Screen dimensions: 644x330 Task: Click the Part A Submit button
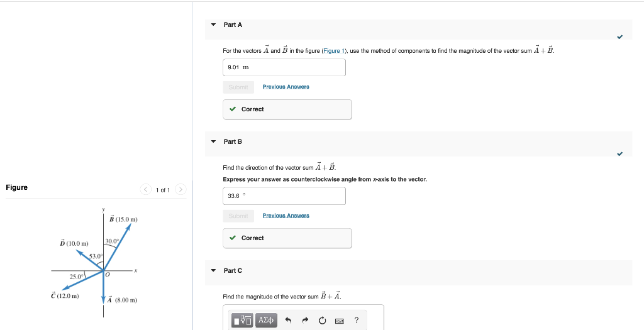pyautogui.click(x=238, y=87)
